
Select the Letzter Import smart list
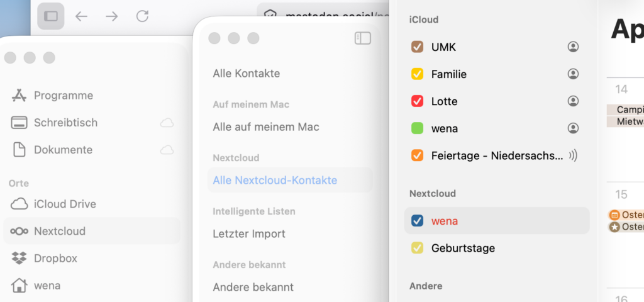[x=249, y=234]
